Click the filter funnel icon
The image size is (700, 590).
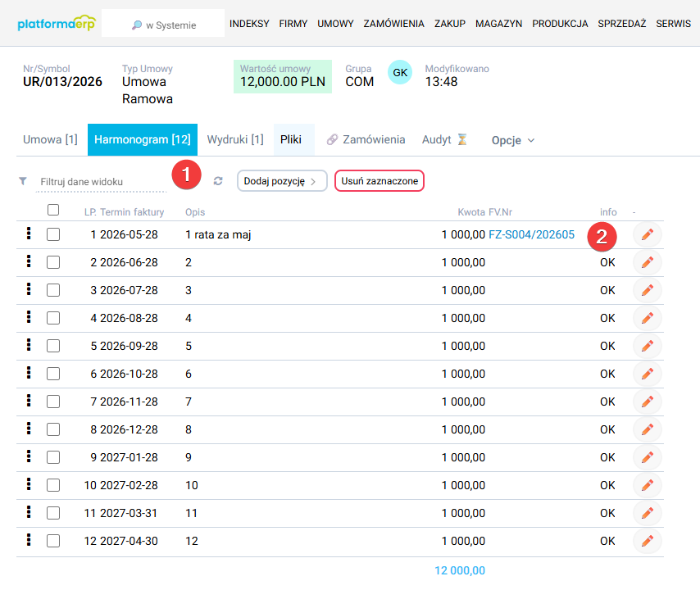coord(23,181)
